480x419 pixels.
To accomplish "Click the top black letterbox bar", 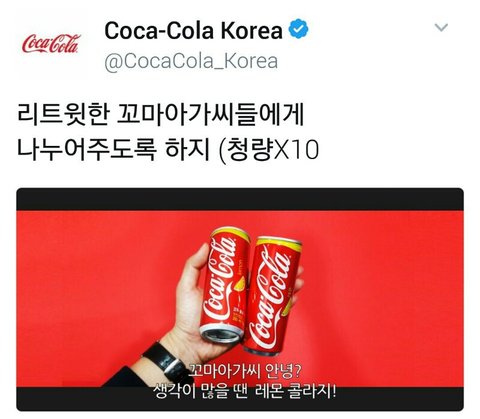I will click(240, 199).
